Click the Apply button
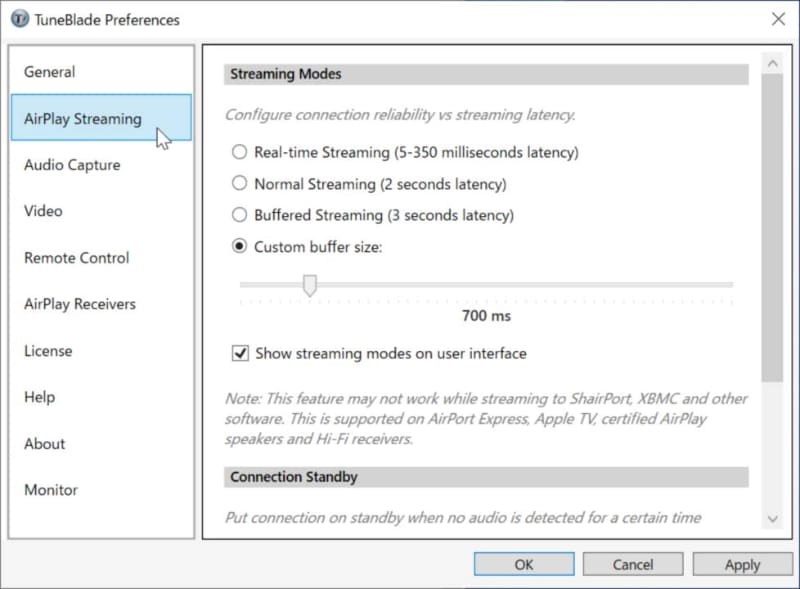The width and height of the screenshot is (800, 589). pos(742,565)
